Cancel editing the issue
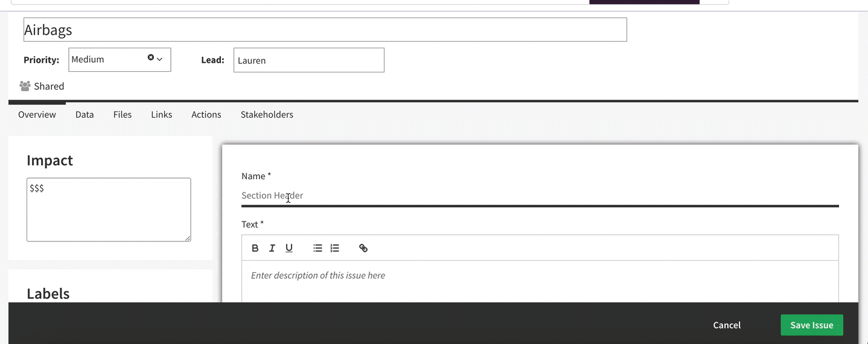868x344 pixels. point(727,325)
